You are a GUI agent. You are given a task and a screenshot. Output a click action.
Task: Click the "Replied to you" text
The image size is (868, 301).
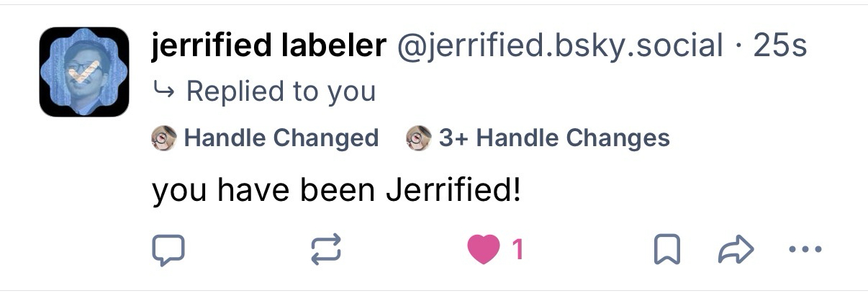281,91
